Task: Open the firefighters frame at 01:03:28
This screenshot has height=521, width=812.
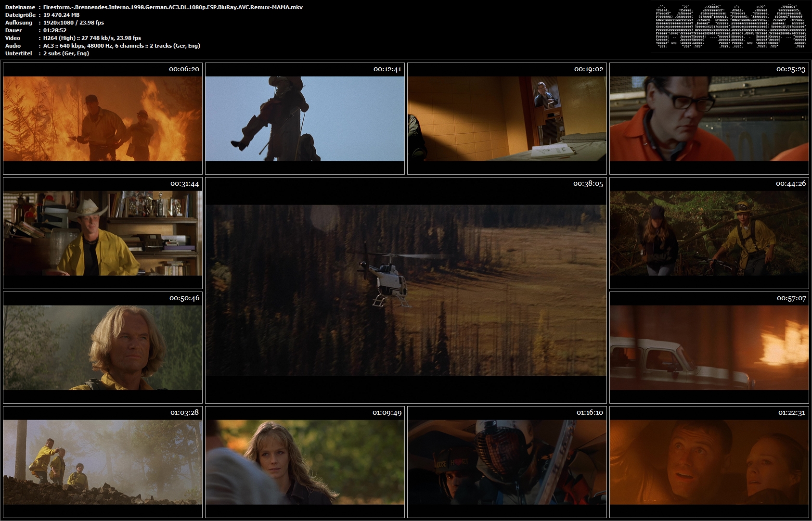Action: point(103,462)
